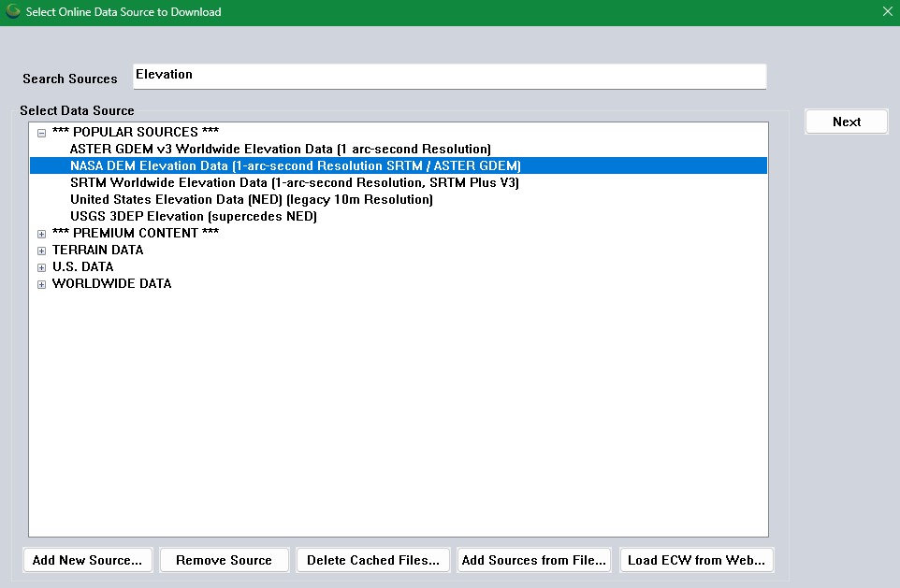Click the TERRAIN DATA category label
Screen dimensions: 900x588
97,251
